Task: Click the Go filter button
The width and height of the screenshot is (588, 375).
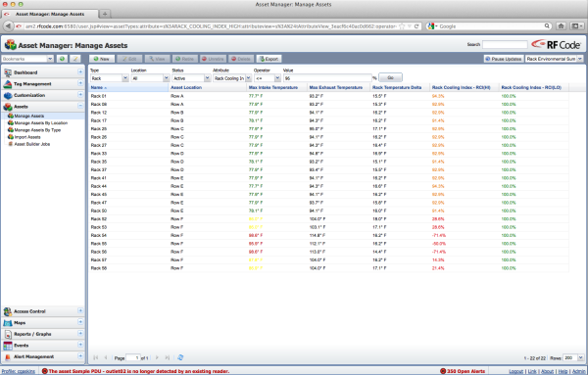Action: pyautogui.click(x=390, y=77)
